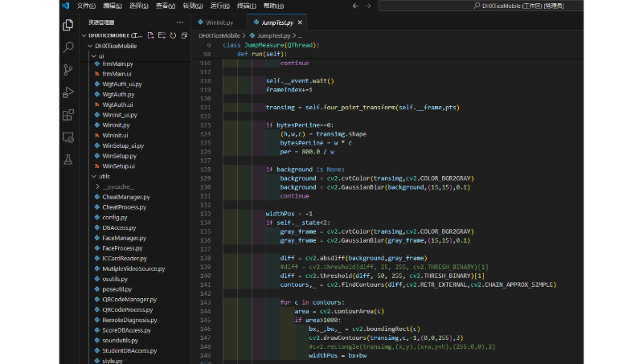Switch to the WinInit.py editor tab

tap(219, 22)
